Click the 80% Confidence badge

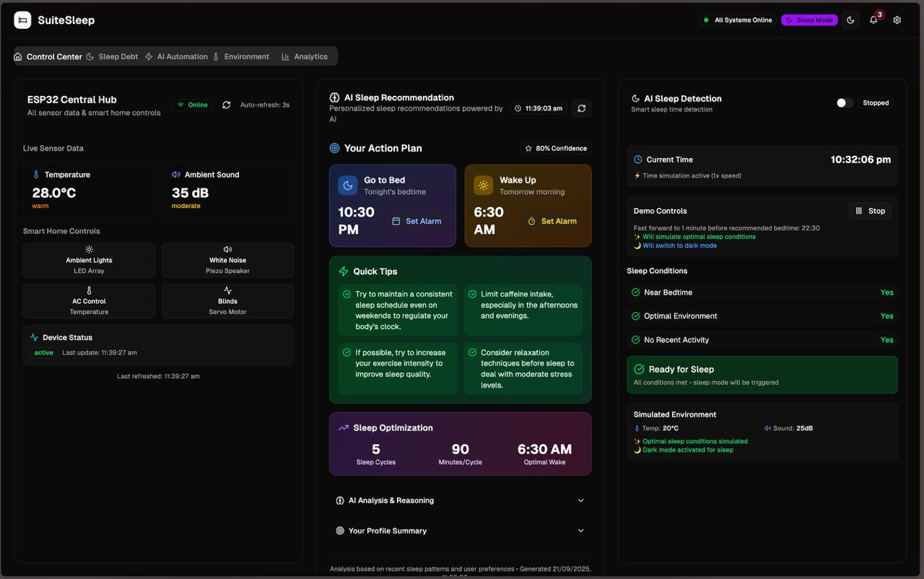click(x=557, y=148)
